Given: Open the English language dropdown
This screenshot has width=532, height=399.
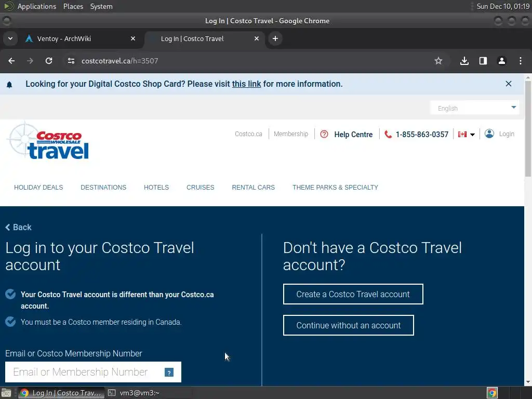Looking at the screenshot, I should coord(475,108).
